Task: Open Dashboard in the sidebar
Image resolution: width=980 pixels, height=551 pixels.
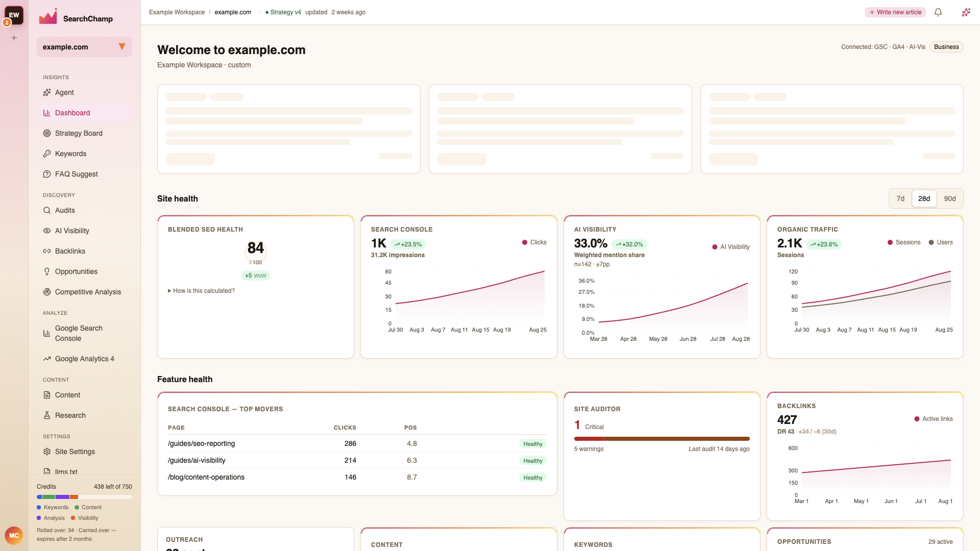Action: 84,113
